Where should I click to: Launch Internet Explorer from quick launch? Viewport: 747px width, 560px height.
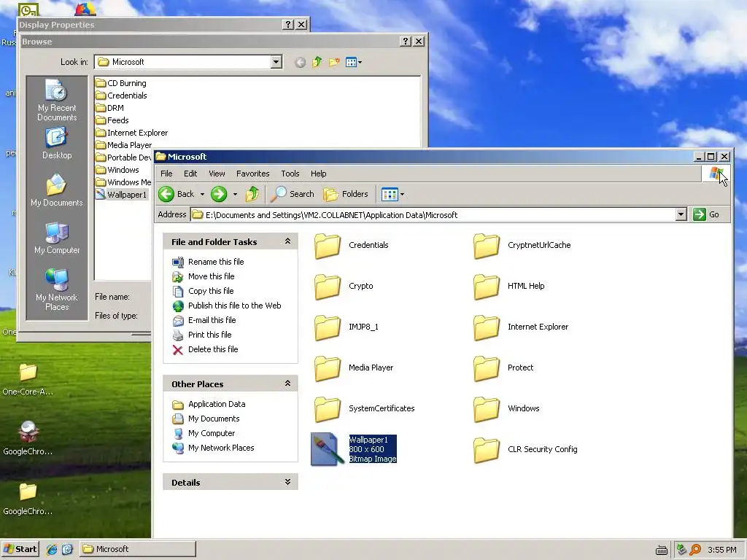click(52, 549)
